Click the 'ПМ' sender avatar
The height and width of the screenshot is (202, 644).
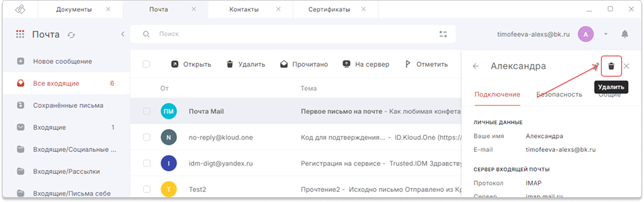coord(168,111)
